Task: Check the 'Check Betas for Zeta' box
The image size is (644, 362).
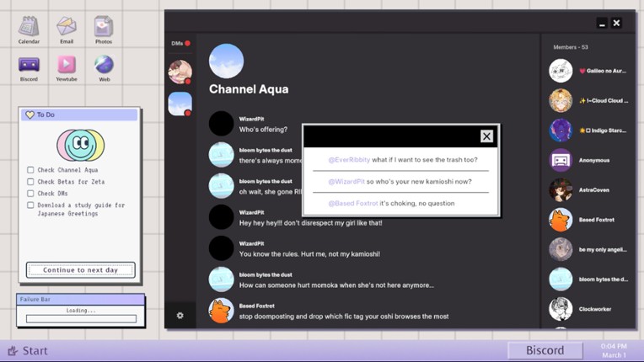Action: (30, 182)
